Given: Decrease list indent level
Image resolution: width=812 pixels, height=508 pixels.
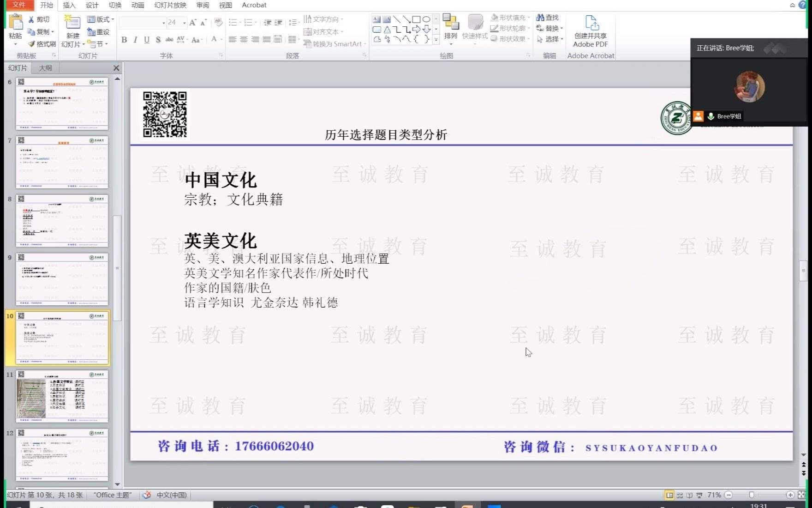Looking at the screenshot, I should [268, 22].
